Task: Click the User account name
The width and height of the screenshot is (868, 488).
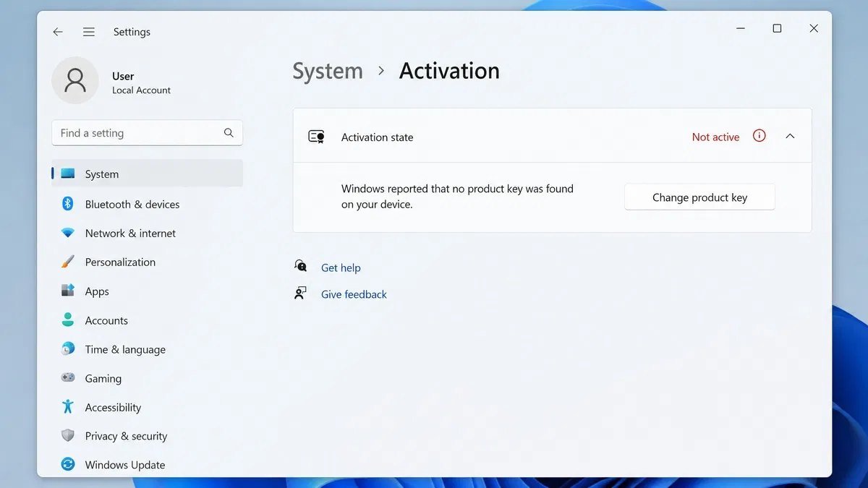Action: (x=123, y=76)
